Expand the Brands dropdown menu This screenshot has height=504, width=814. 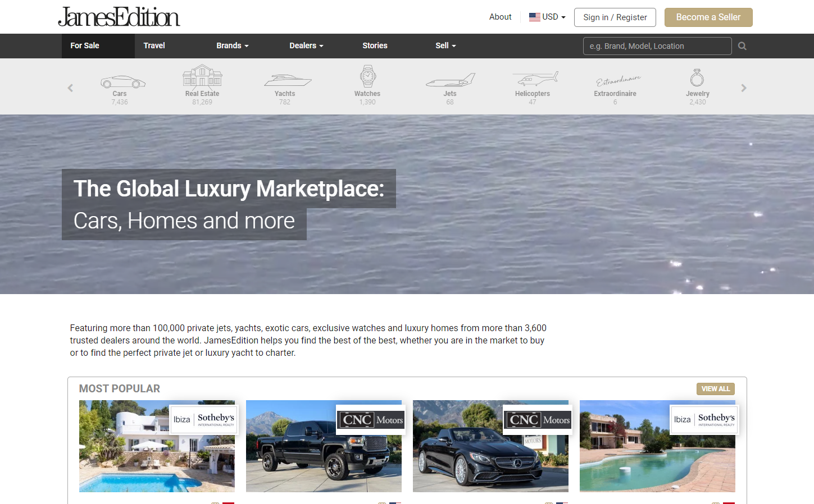[233, 45]
